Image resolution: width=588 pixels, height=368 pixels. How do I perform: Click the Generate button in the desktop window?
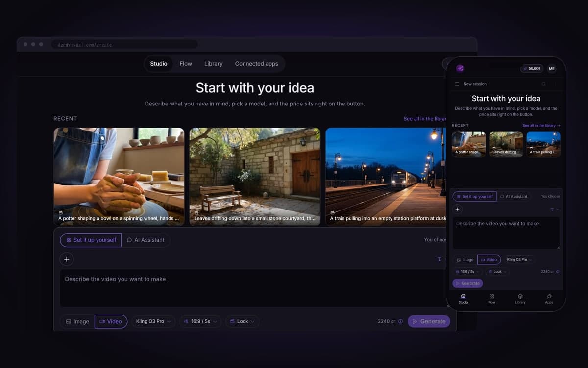[x=429, y=321]
